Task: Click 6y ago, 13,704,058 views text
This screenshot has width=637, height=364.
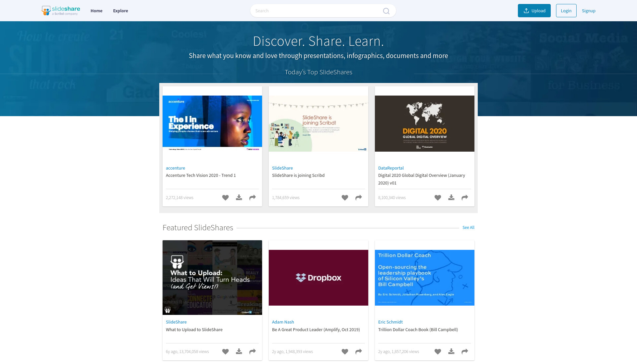Action: pyautogui.click(x=187, y=352)
